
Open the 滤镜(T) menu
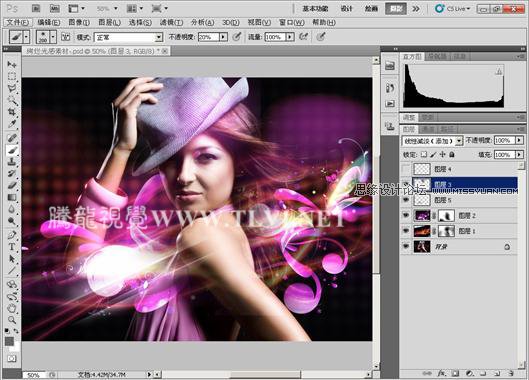171,22
